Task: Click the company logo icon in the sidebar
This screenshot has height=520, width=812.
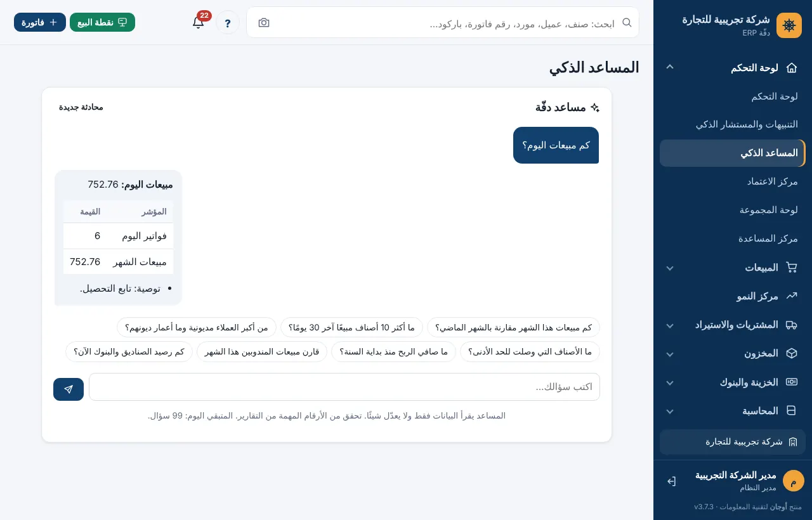Action: 789,25
